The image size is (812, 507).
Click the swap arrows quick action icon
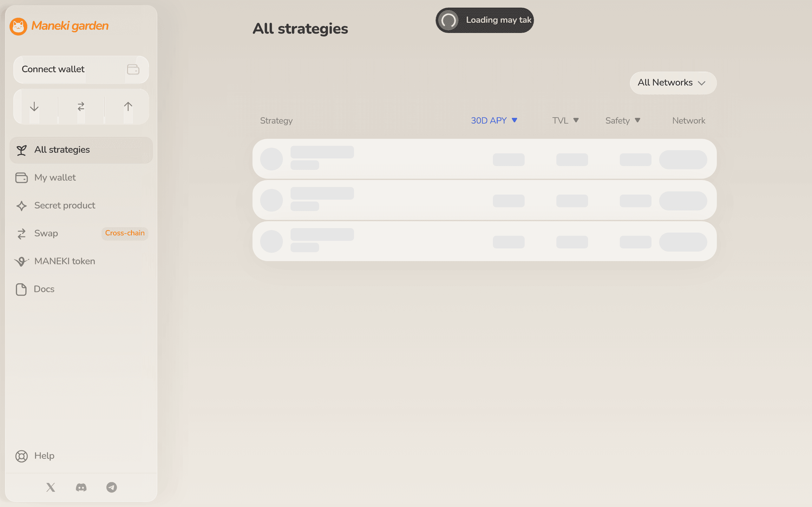point(81,107)
